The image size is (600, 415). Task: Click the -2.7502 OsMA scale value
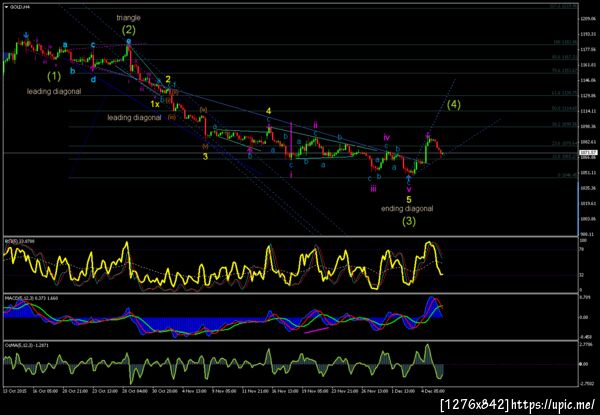point(587,382)
